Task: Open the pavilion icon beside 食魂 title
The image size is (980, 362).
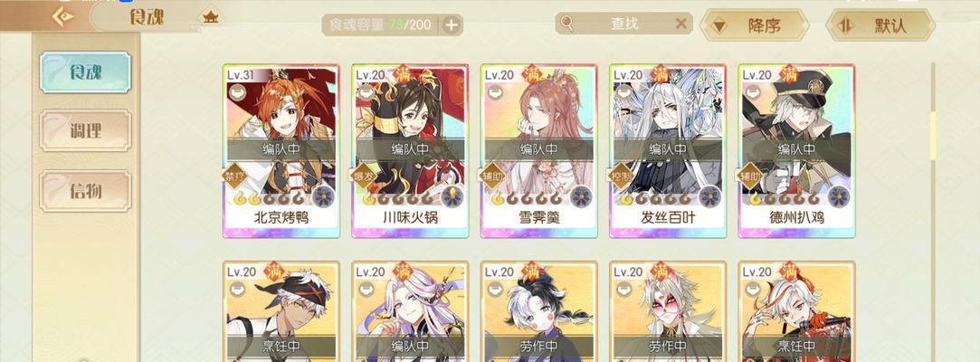Action: point(211,17)
